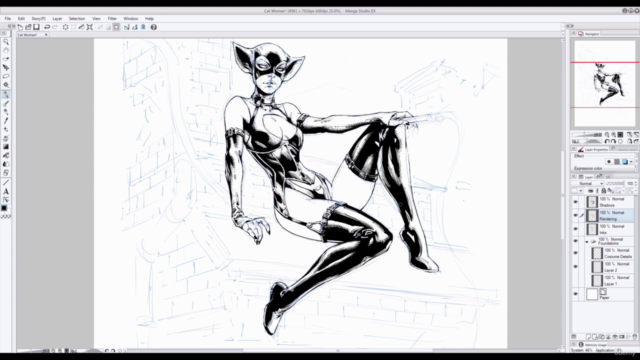The image size is (640, 360).
Task: Click the Scale and rotate toolbar icon
Action: 90,27
